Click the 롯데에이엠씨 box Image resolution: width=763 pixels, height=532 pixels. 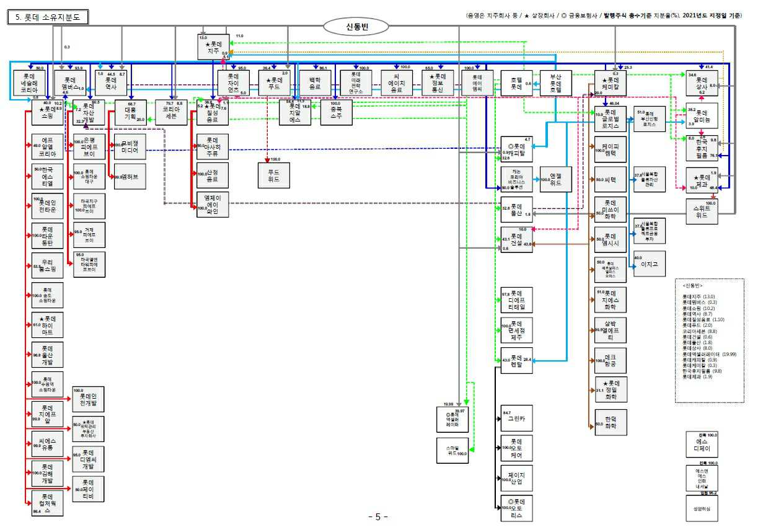[479, 84]
